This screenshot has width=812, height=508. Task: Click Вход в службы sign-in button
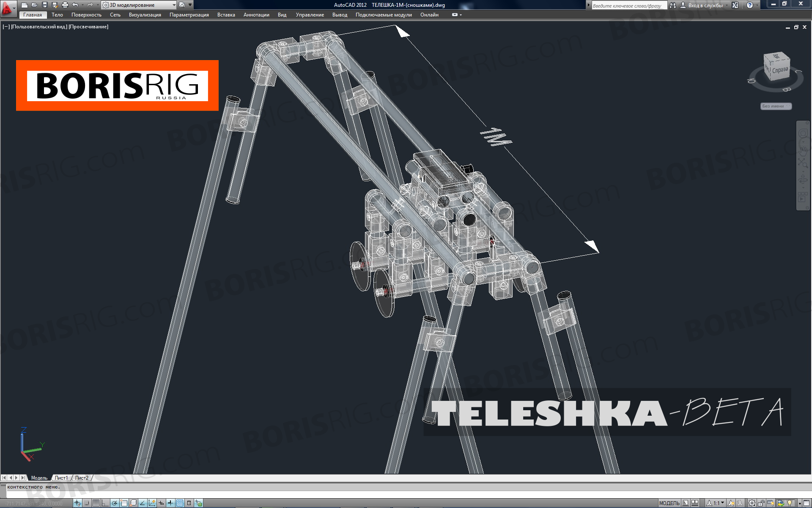[x=702, y=6]
